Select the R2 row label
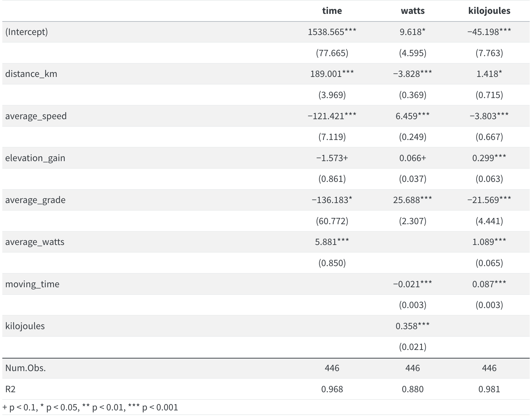This screenshot has height=416, width=532. click(10, 389)
